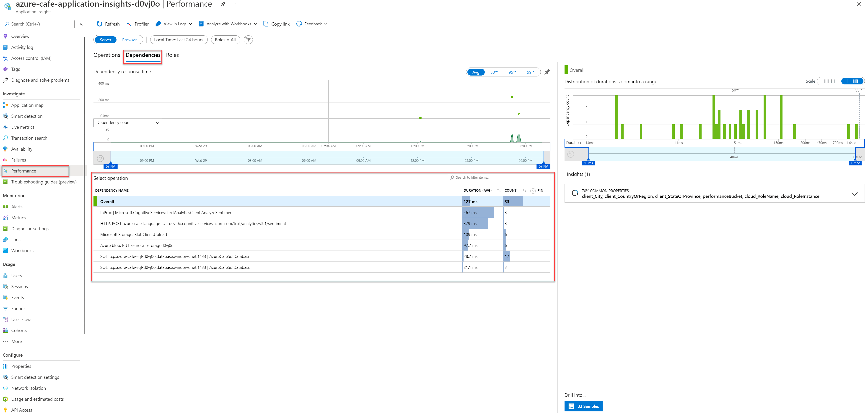Copy link to this view
This screenshot has width=868, height=413.
(276, 24)
